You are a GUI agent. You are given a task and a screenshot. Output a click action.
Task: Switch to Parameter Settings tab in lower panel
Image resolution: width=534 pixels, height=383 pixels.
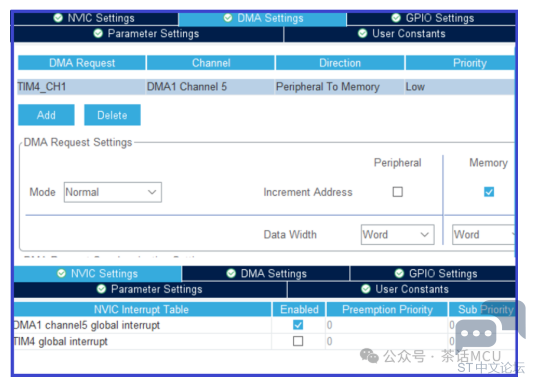click(150, 289)
